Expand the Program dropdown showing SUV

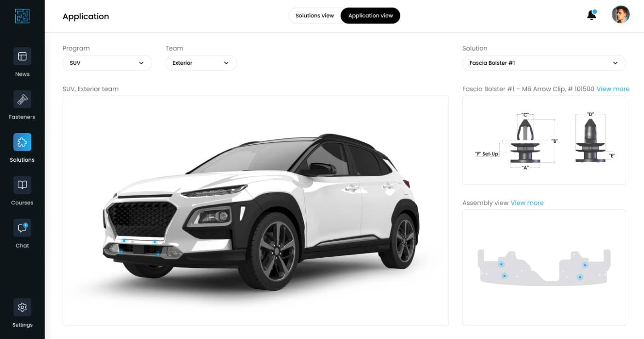click(107, 63)
